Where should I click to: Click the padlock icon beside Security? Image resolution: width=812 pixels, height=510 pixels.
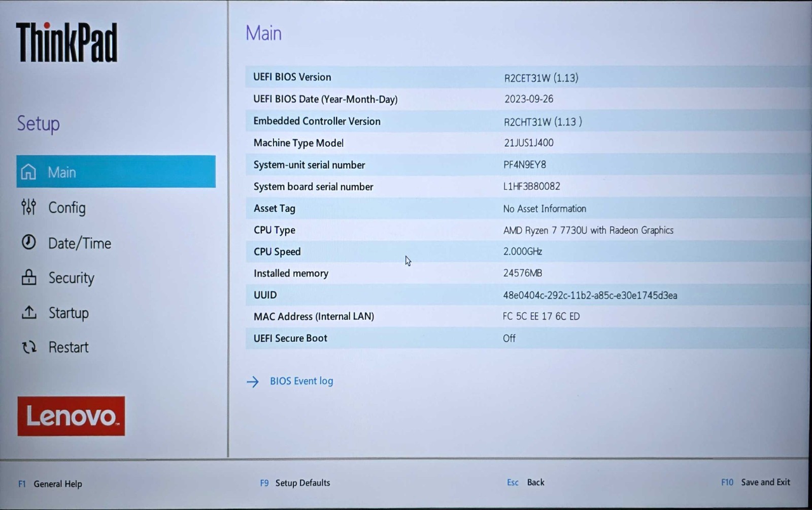[x=29, y=277]
